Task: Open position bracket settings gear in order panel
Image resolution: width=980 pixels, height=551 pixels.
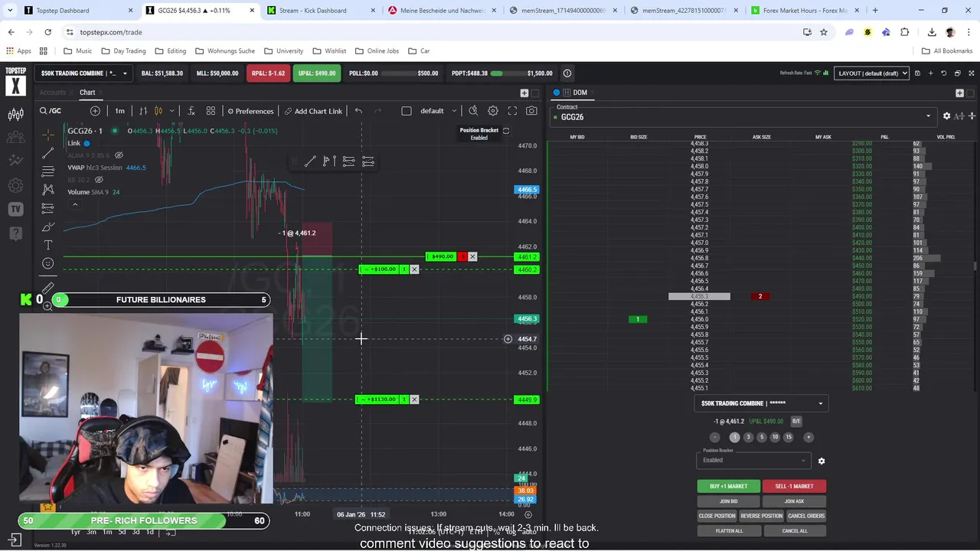Action: pyautogui.click(x=822, y=461)
